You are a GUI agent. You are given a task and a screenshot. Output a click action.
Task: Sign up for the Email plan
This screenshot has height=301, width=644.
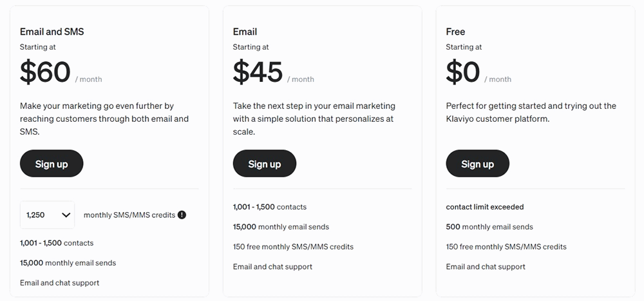click(x=264, y=164)
